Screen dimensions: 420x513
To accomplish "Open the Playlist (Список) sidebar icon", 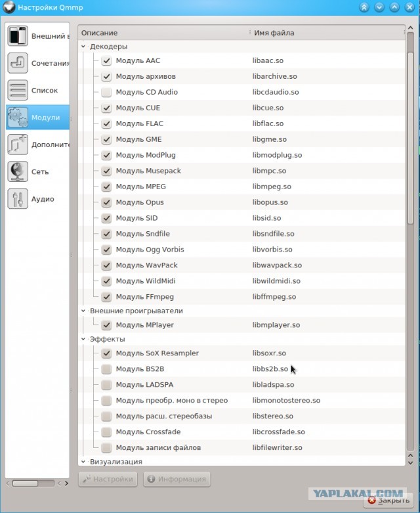I will (18, 90).
